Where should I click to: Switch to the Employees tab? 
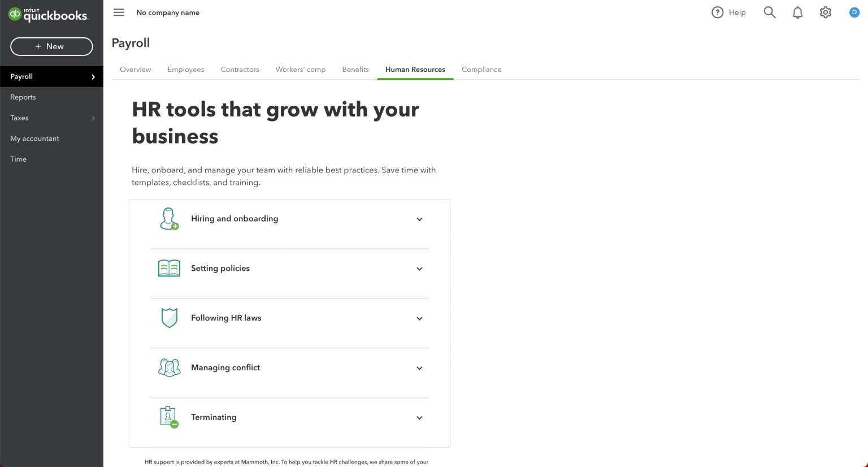tap(185, 69)
